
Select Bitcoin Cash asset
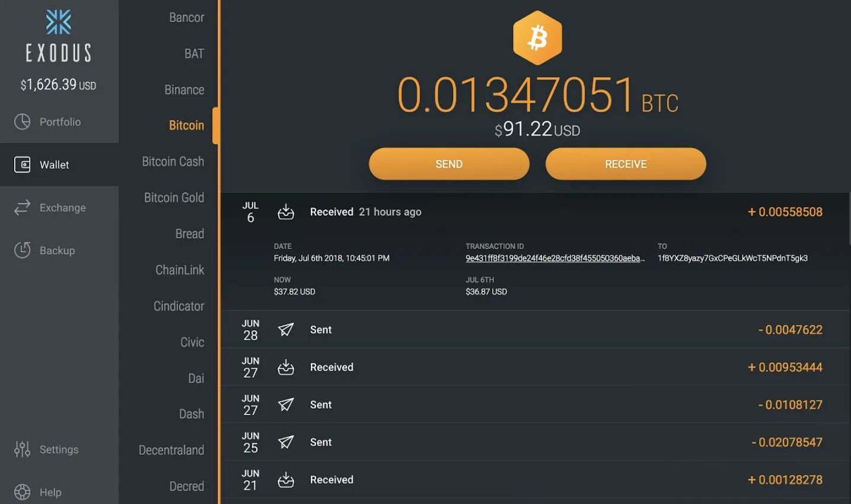[173, 161]
